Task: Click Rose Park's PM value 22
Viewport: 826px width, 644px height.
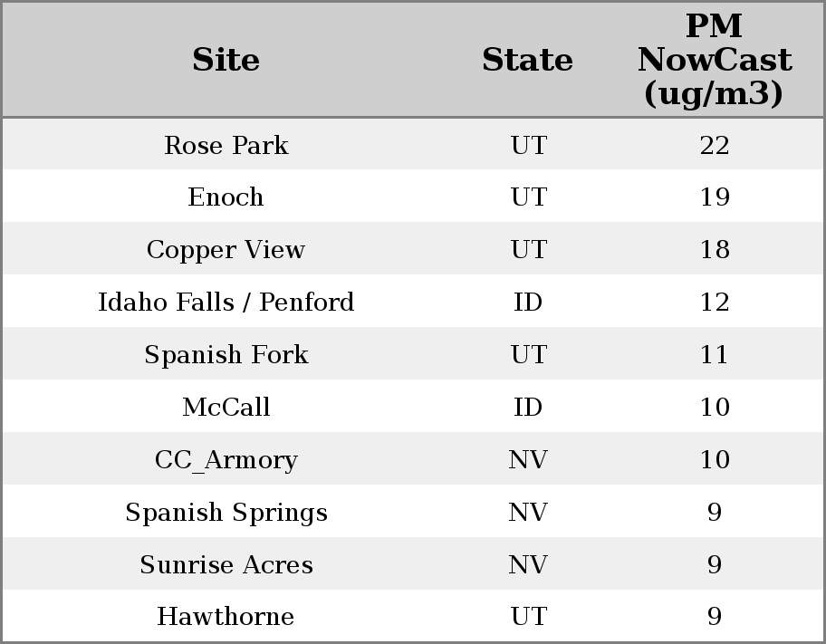Action: (715, 145)
